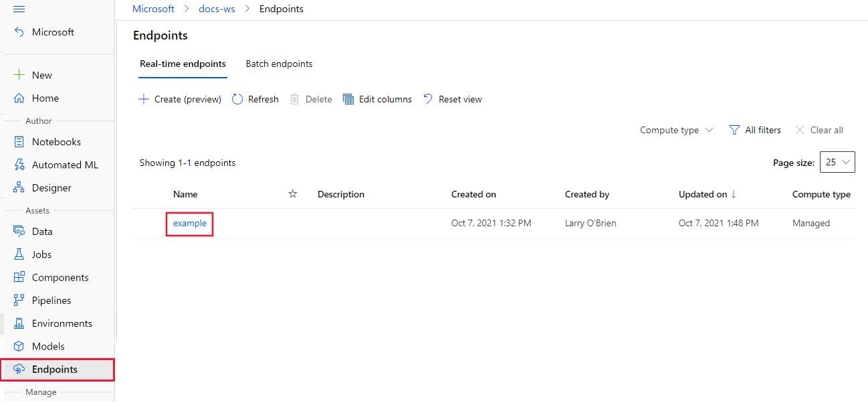Open the All filters panel
The height and width of the screenshot is (407, 868).
(x=755, y=130)
